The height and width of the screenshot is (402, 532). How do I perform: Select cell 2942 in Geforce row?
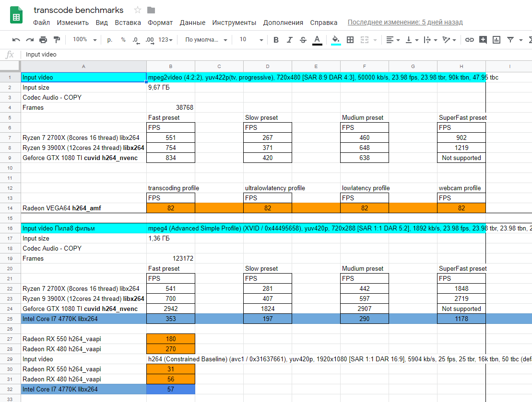171,309
